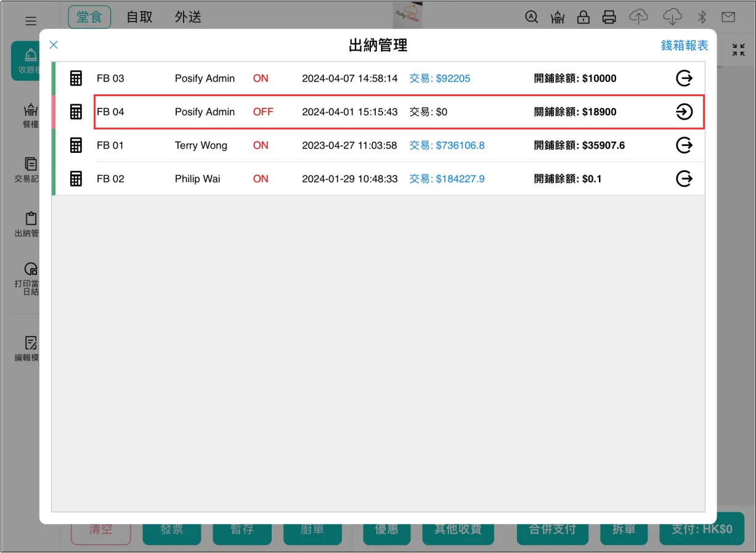Click the printer icon in top toolbar
Viewport: 756px width, 553px height.
pyautogui.click(x=609, y=17)
